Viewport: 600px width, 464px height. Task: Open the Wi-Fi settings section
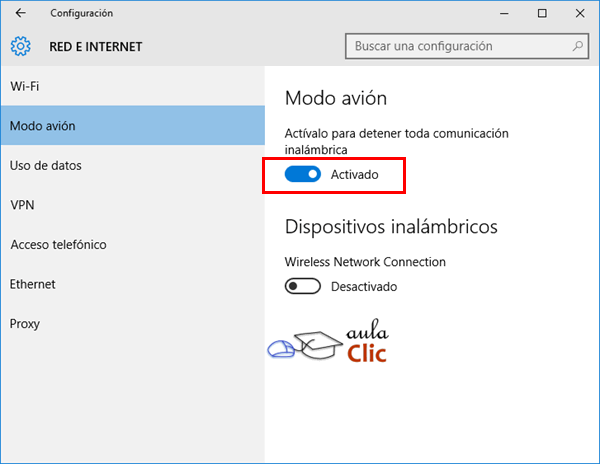point(25,86)
